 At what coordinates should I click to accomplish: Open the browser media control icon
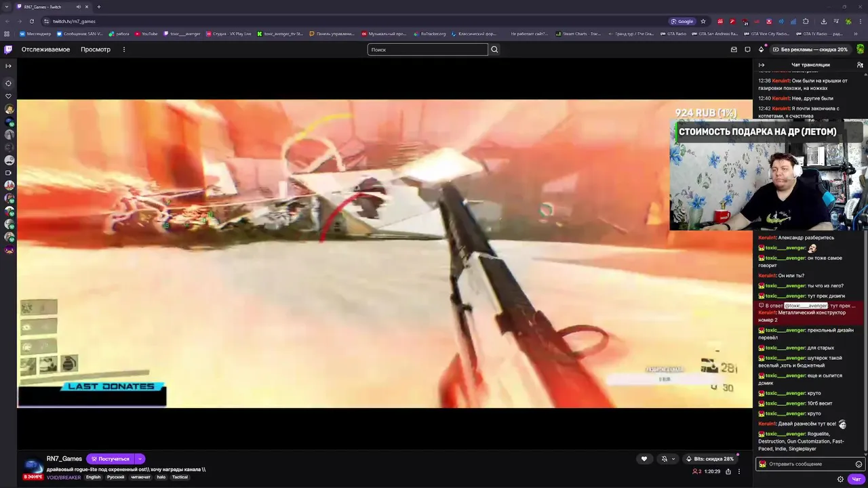point(835,21)
